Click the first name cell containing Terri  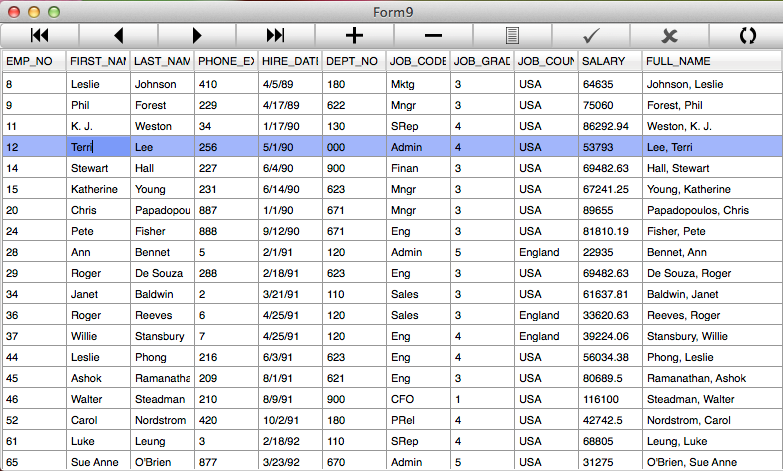click(x=98, y=147)
